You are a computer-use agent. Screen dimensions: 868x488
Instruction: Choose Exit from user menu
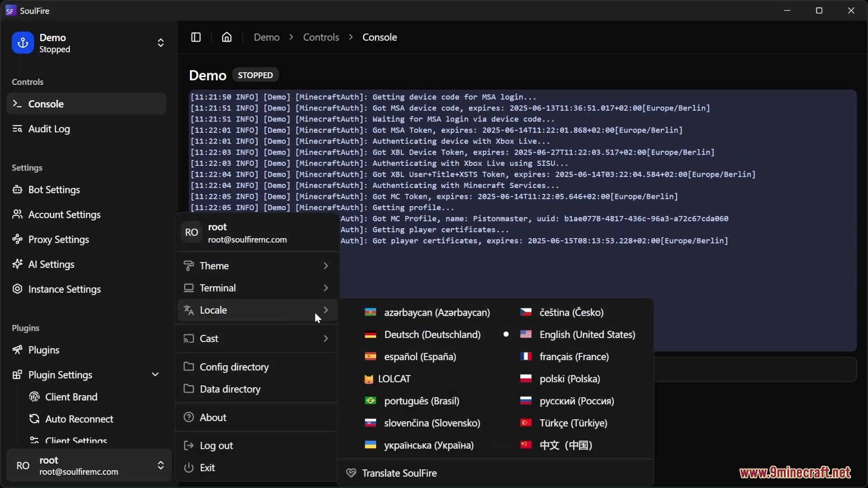click(257, 468)
